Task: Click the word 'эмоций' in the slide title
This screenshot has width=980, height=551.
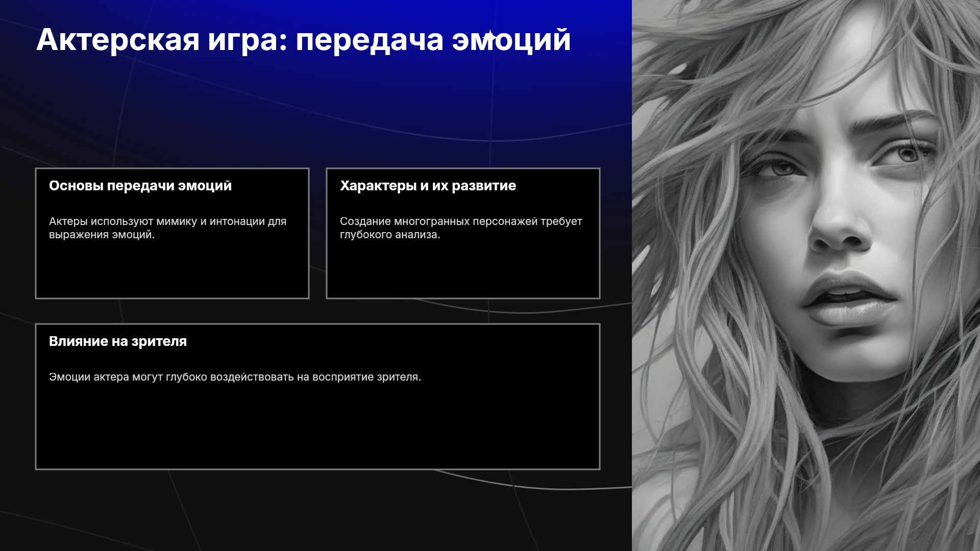Action: (511, 41)
